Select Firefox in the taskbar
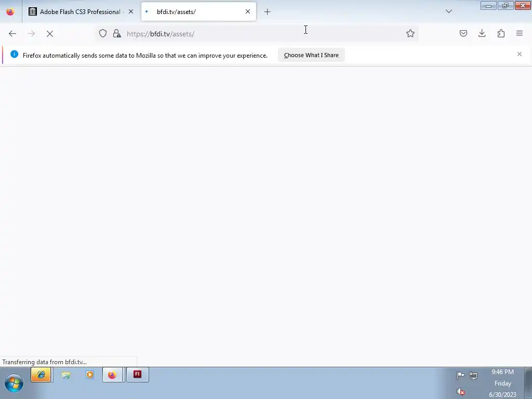This screenshot has height=399, width=532. point(113,375)
